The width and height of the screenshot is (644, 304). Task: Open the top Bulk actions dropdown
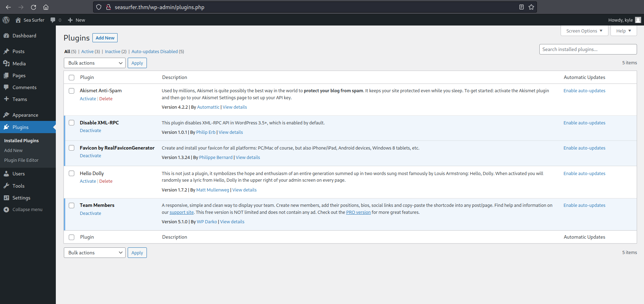pyautogui.click(x=95, y=63)
